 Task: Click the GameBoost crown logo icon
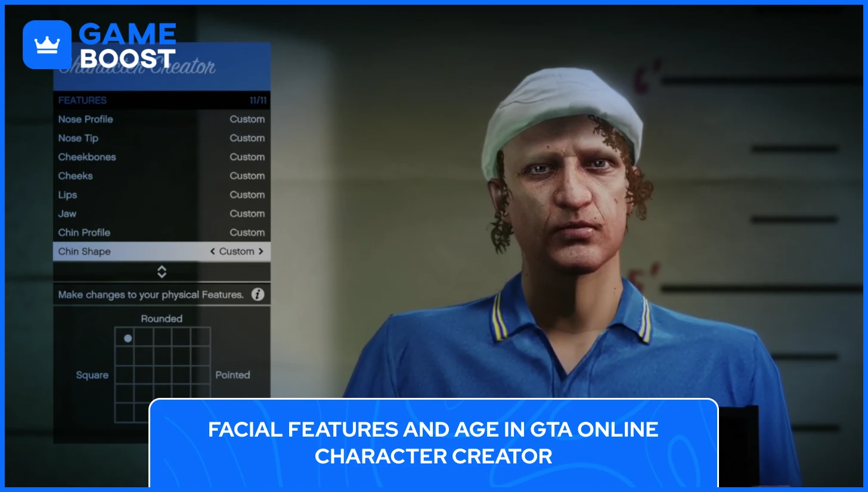click(x=47, y=44)
